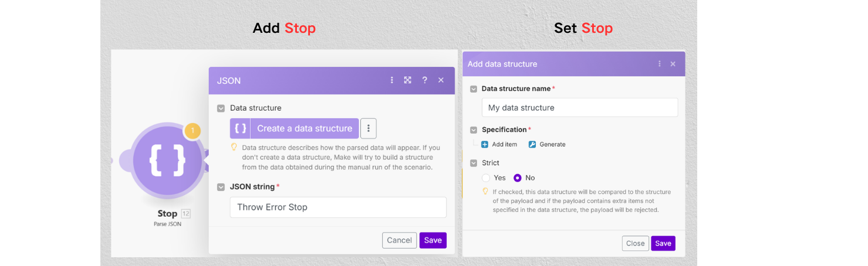The height and width of the screenshot is (266, 868).
Task: Toggle the Strict section chevron
Action: pyautogui.click(x=474, y=163)
